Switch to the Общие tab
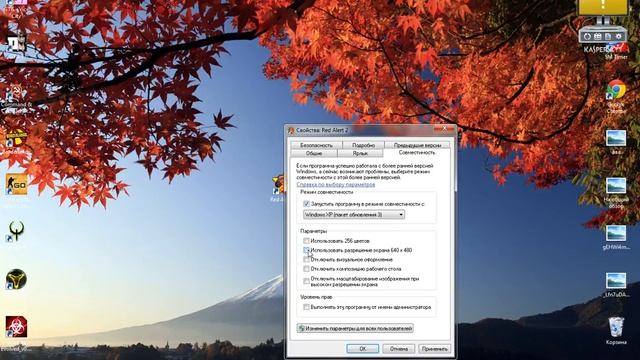Image resolution: width=640 pixels, height=360 pixels. [314, 153]
